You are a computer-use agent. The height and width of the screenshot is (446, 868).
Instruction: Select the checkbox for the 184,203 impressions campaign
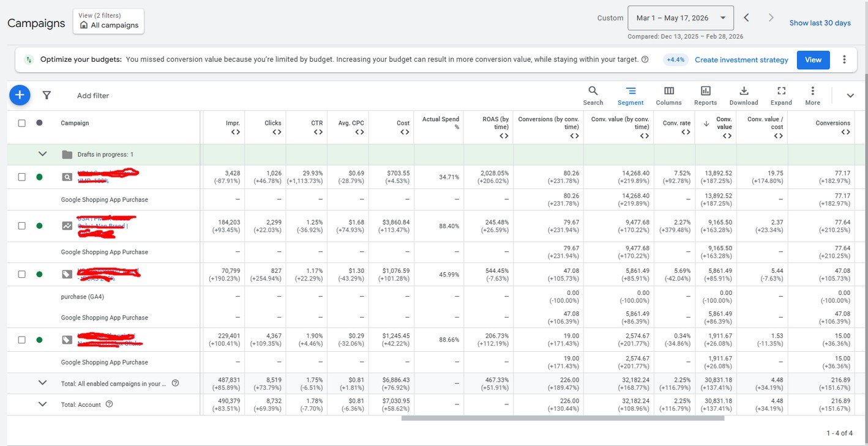(22, 226)
